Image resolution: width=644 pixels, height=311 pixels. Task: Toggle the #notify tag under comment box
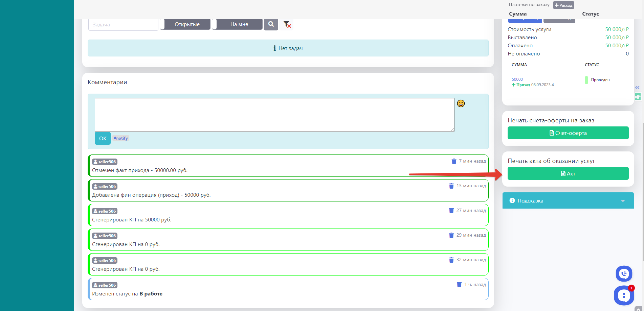(121, 138)
